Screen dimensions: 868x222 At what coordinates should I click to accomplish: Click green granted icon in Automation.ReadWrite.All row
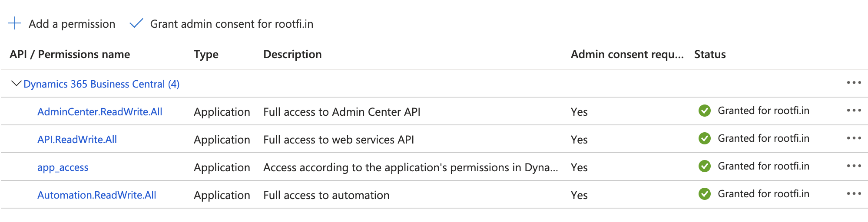tap(705, 194)
